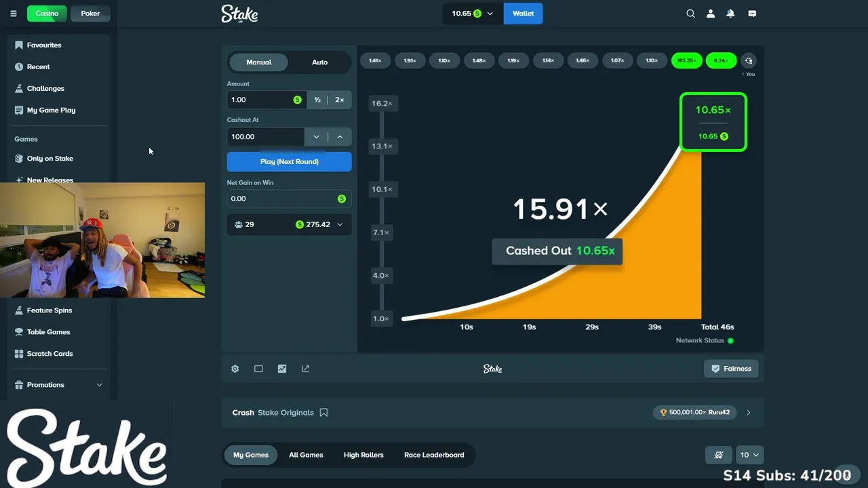
Task: Click the Stake Originals link
Action: click(285, 412)
